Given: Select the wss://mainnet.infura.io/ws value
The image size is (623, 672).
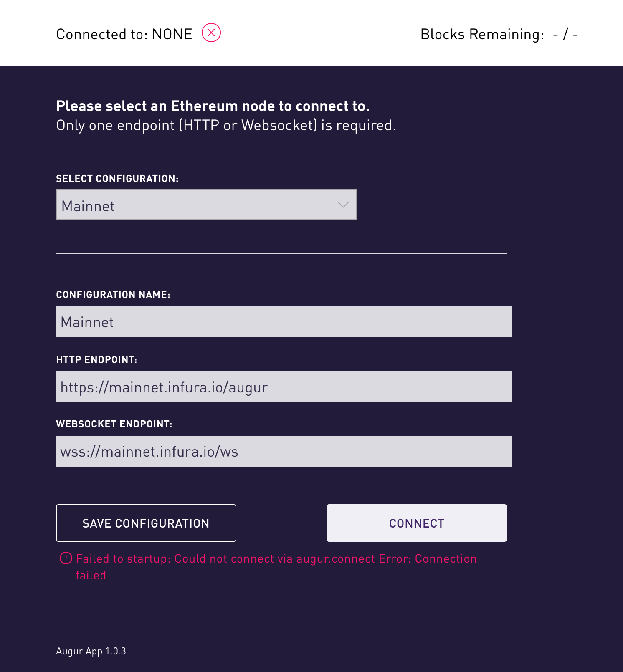Looking at the screenshot, I should click(149, 451).
